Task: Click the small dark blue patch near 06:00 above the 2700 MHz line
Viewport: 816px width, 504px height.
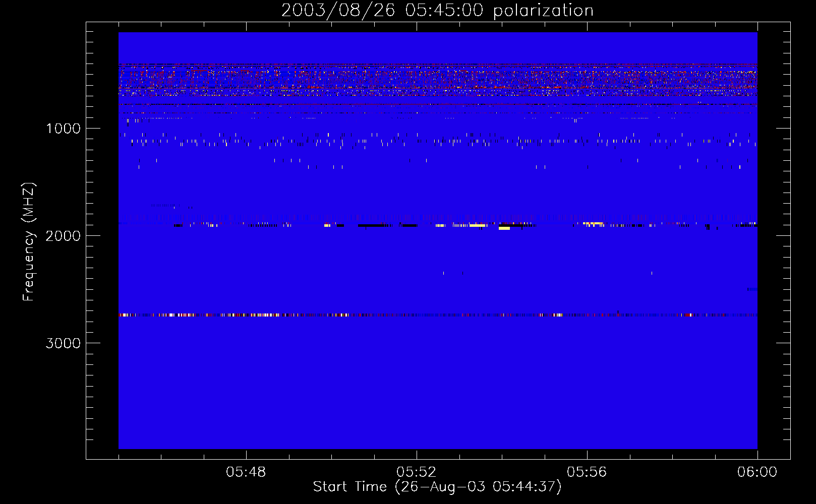Action: click(x=752, y=289)
